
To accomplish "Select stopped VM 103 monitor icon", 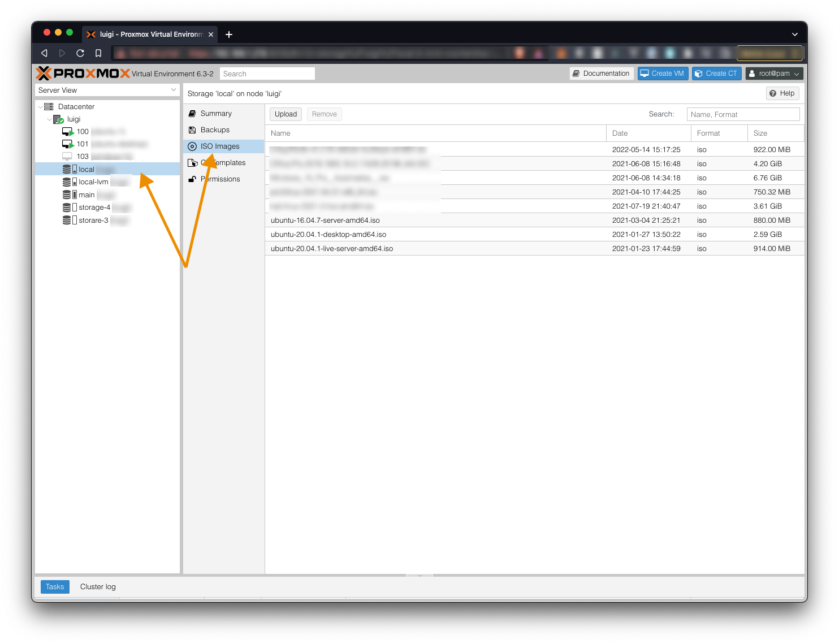I will pyautogui.click(x=67, y=157).
